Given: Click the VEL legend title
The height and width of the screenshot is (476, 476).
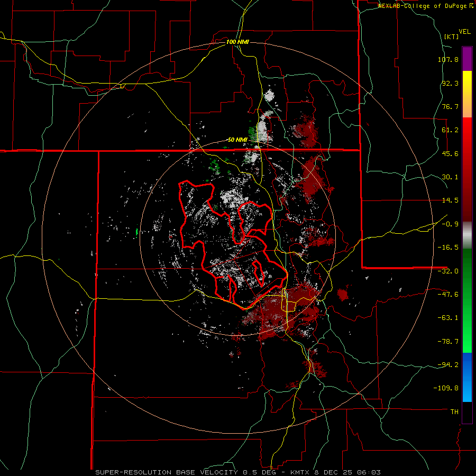Looking at the screenshot, I should tap(465, 31).
